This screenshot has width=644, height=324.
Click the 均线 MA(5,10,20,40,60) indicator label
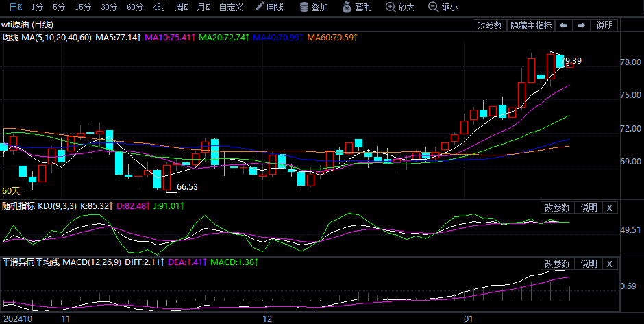[47, 37]
